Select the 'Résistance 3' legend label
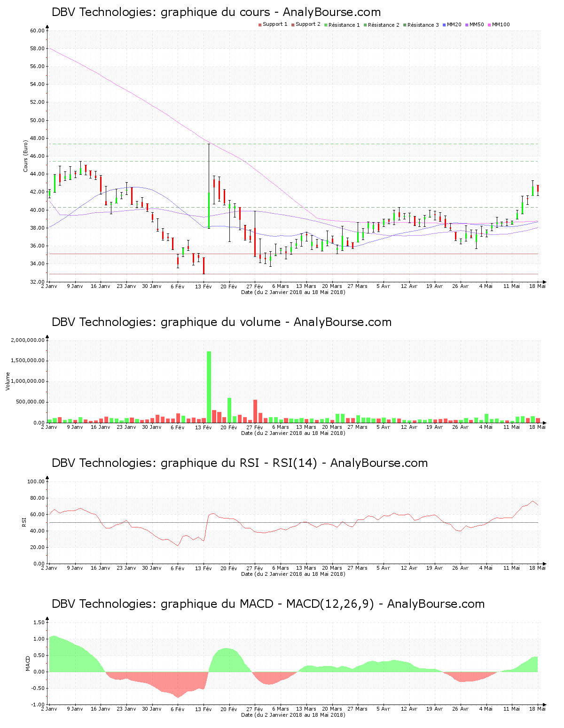The width and height of the screenshot is (564, 728). tap(423, 25)
